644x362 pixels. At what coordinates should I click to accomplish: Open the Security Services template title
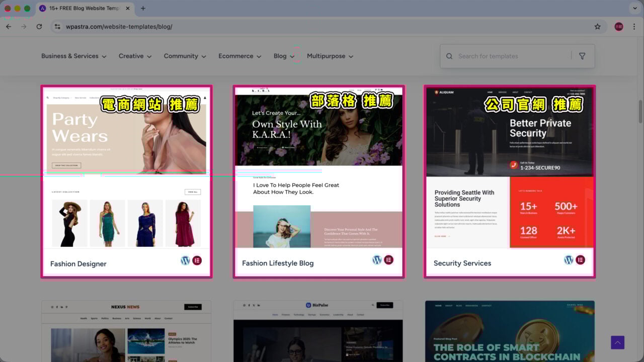coord(462,263)
